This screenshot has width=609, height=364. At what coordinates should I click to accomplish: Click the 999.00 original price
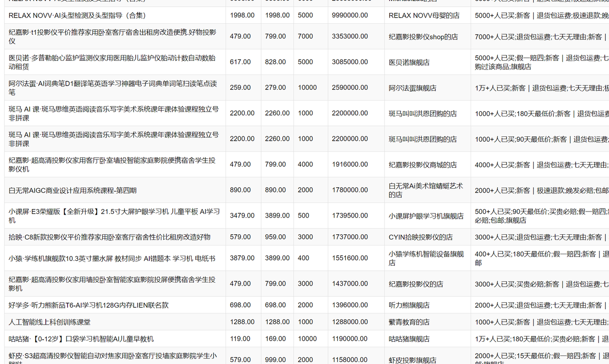click(275, 360)
